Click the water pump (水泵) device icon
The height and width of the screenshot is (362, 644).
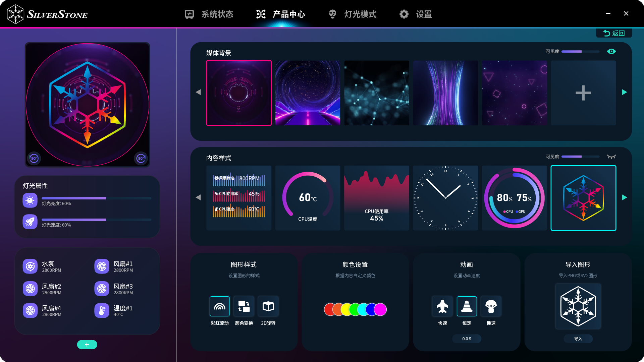pos(30,266)
